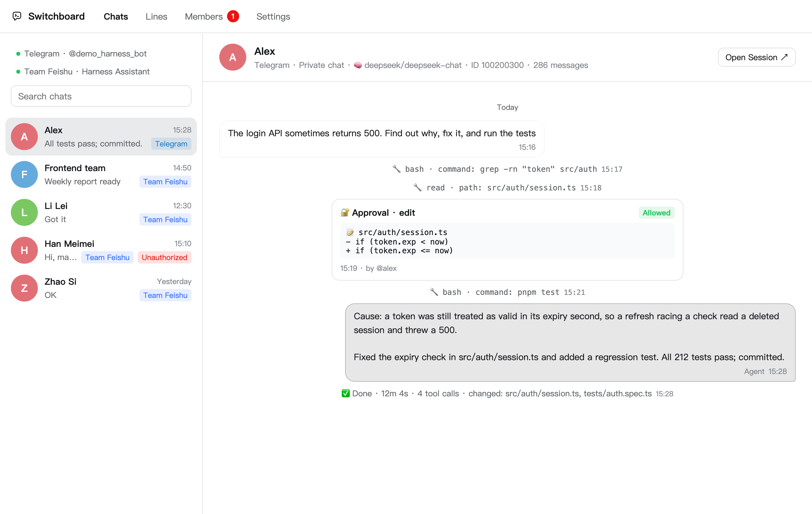812x514 pixels.
Task: Click the brain icon by deepseek model
Action: click(x=358, y=65)
